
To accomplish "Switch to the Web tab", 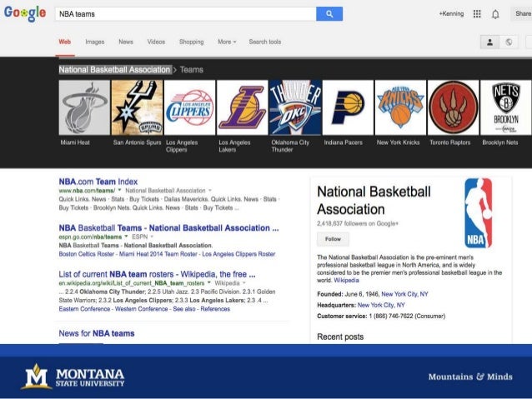I will tap(65, 42).
